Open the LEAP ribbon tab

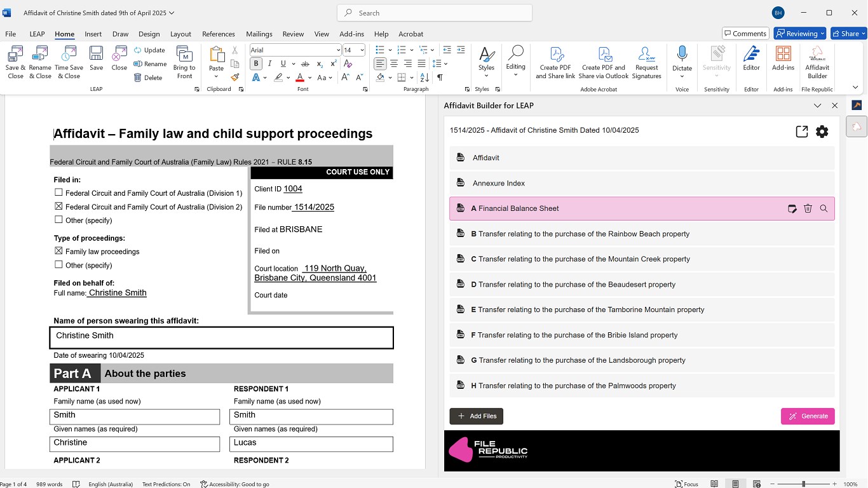36,34
